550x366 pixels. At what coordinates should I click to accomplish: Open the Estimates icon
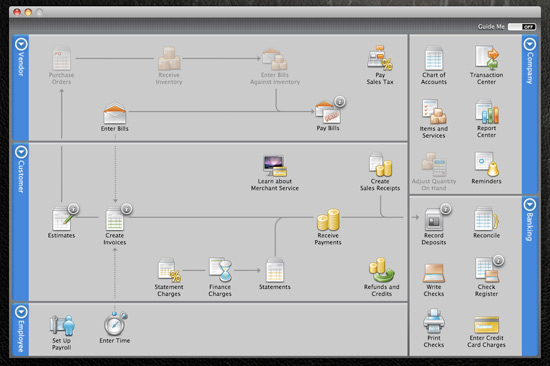click(62, 219)
